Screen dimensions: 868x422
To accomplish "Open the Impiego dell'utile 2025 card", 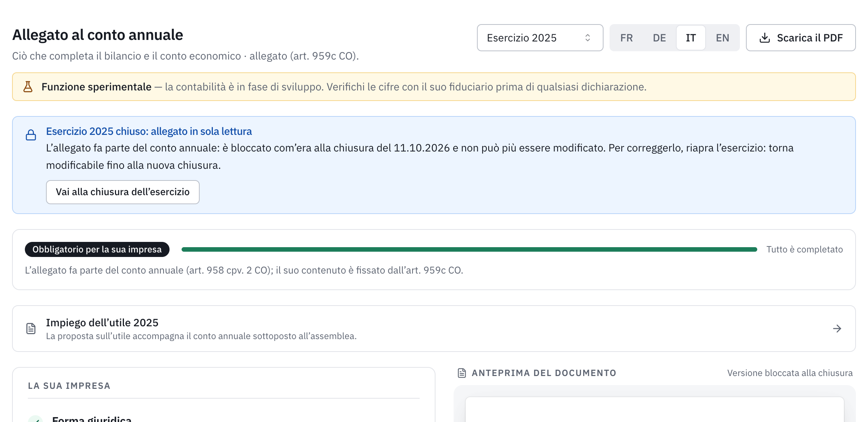I will [x=434, y=329].
